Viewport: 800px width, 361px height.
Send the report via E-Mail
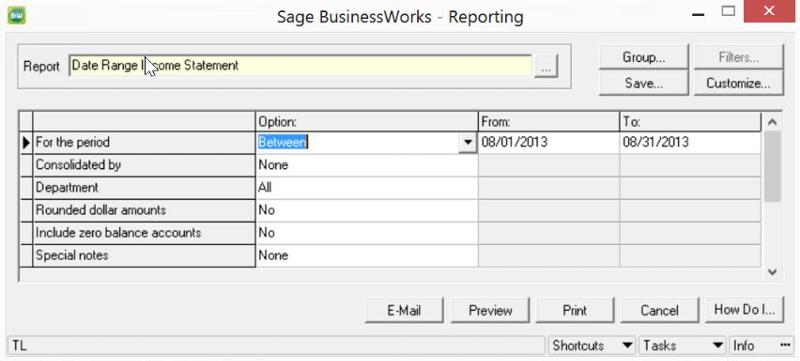click(404, 310)
